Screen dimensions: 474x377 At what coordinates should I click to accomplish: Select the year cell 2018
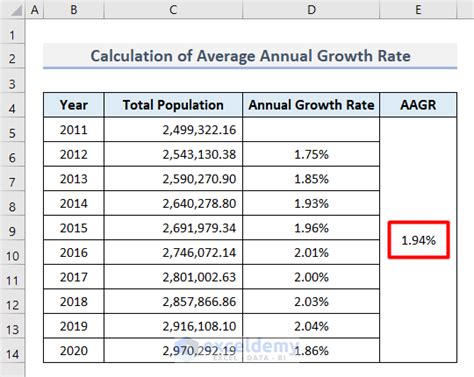tap(74, 302)
